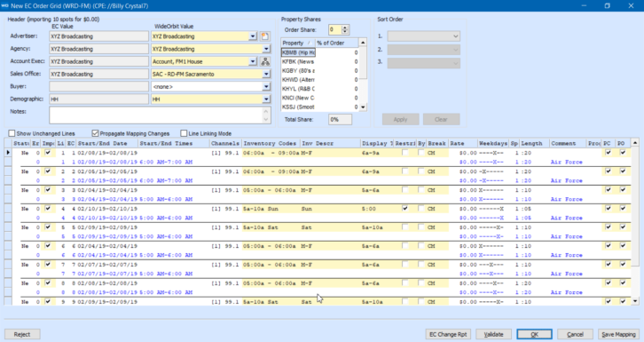Enable Line Linking Mode

pyautogui.click(x=184, y=133)
